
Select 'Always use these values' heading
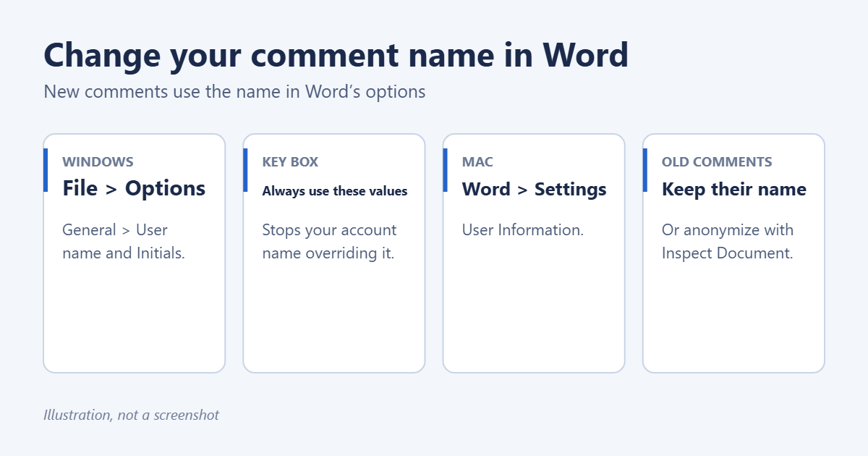[335, 191]
